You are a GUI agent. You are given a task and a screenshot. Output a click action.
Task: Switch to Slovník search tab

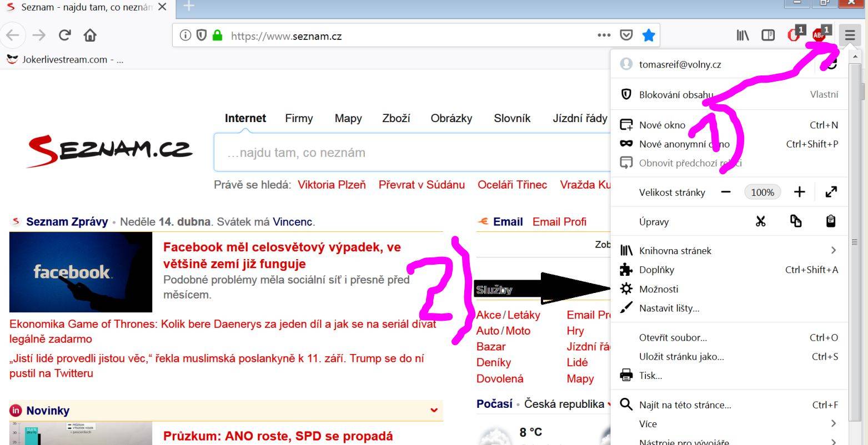(x=512, y=118)
